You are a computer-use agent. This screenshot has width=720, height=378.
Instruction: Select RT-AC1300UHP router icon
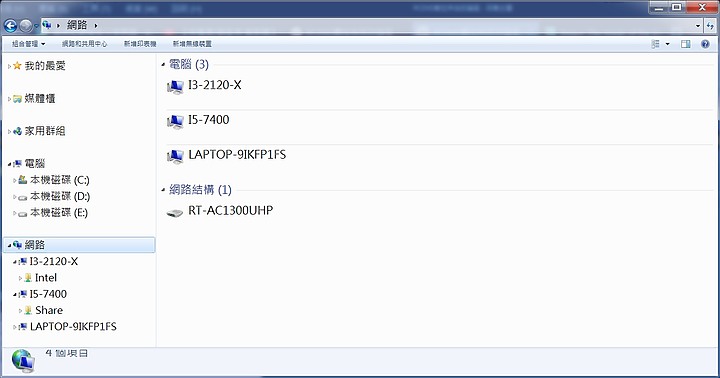coord(174,213)
